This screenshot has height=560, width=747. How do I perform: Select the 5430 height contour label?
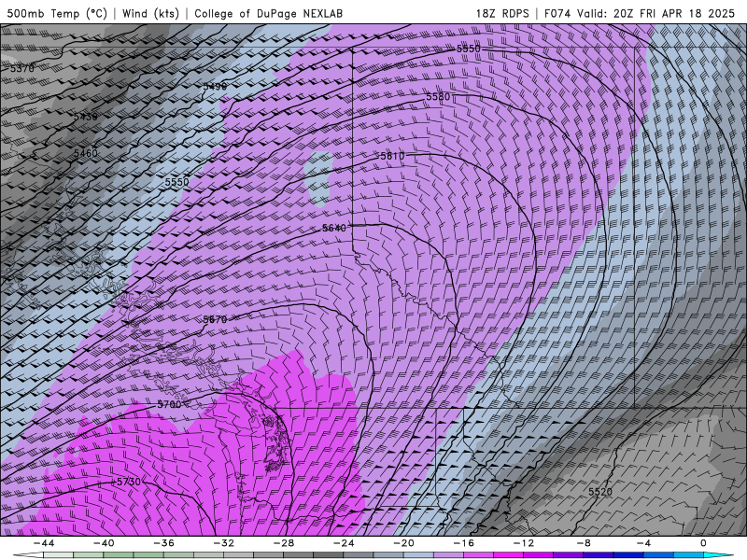[x=85, y=117]
